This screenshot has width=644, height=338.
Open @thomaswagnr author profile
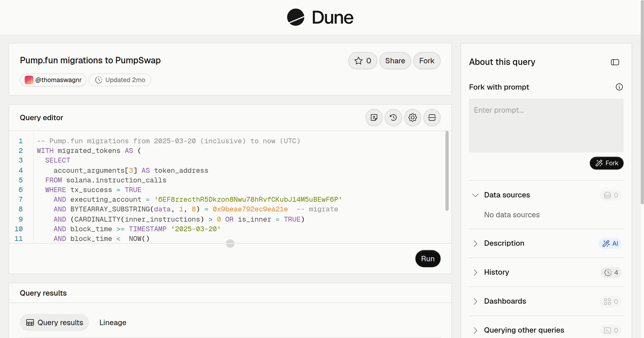[x=53, y=80]
